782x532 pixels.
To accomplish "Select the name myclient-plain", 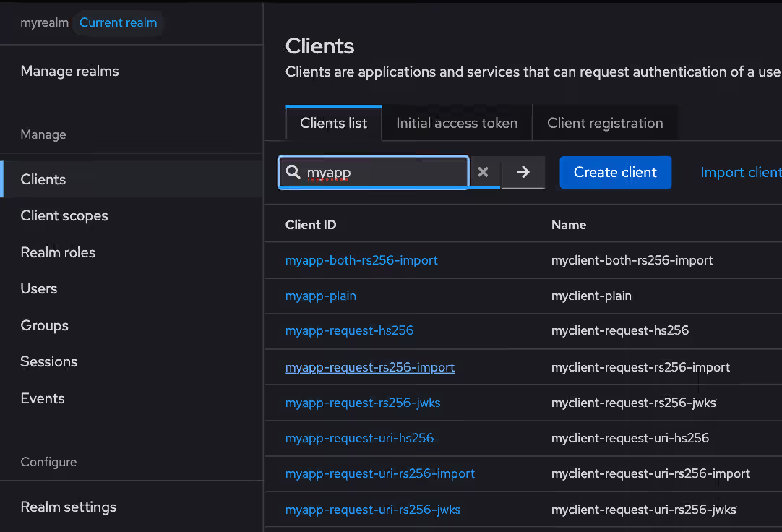I will coord(591,296).
